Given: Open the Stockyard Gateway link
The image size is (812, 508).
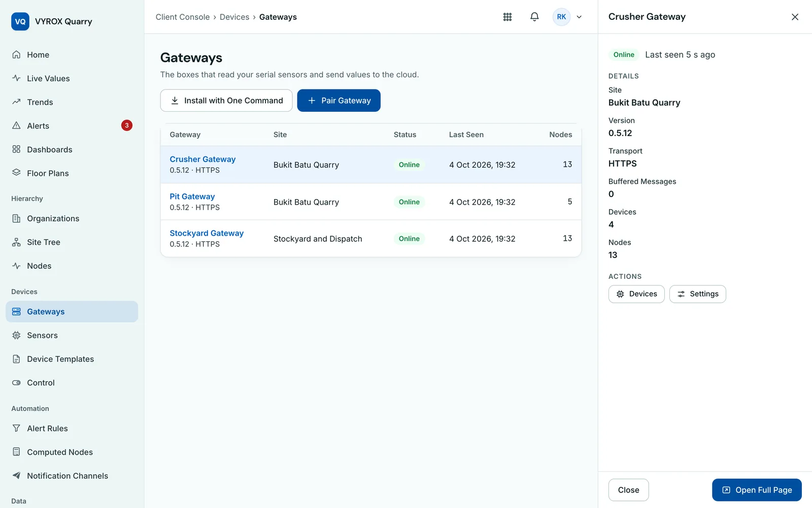Looking at the screenshot, I should tap(207, 233).
